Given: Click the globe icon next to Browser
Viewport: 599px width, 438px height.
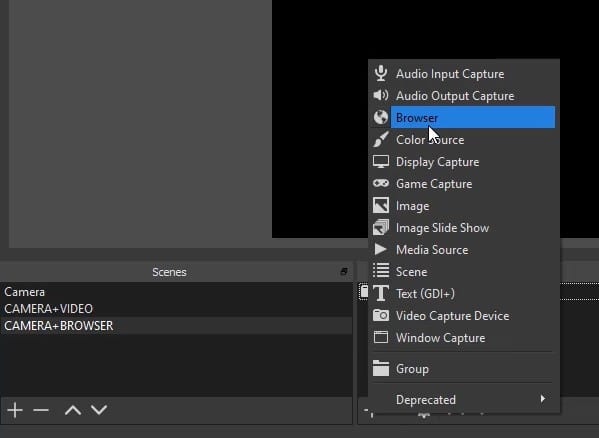Looking at the screenshot, I should (380, 117).
